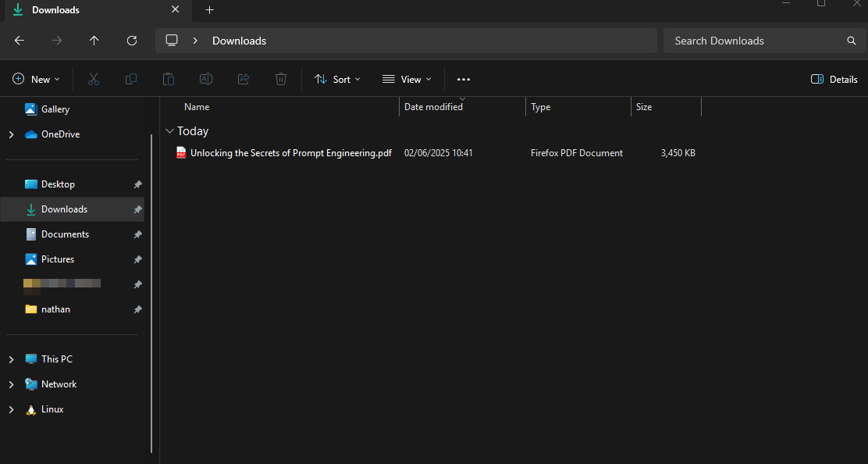The width and height of the screenshot is (868, 464).
Task: Open Unlocking the Secrets of Prompt Engineering.pdf
Action: [290, 152]
